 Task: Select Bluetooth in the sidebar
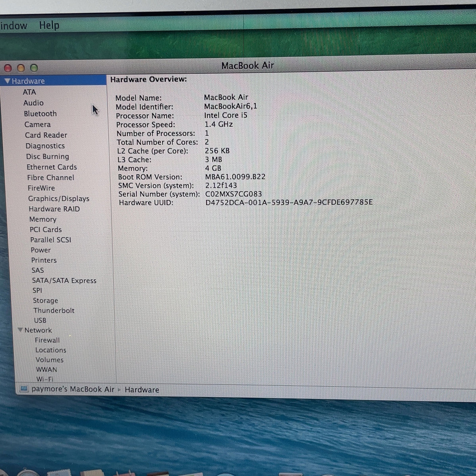[x=40, y=113]
